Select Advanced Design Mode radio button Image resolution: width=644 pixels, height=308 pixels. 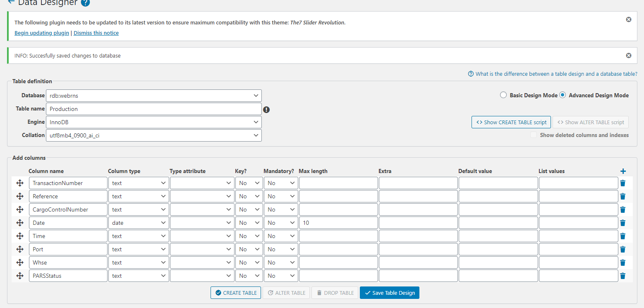coord(563,95)
